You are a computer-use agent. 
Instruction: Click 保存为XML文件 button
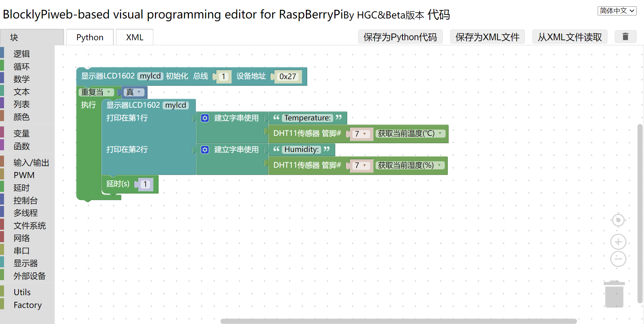487,37
